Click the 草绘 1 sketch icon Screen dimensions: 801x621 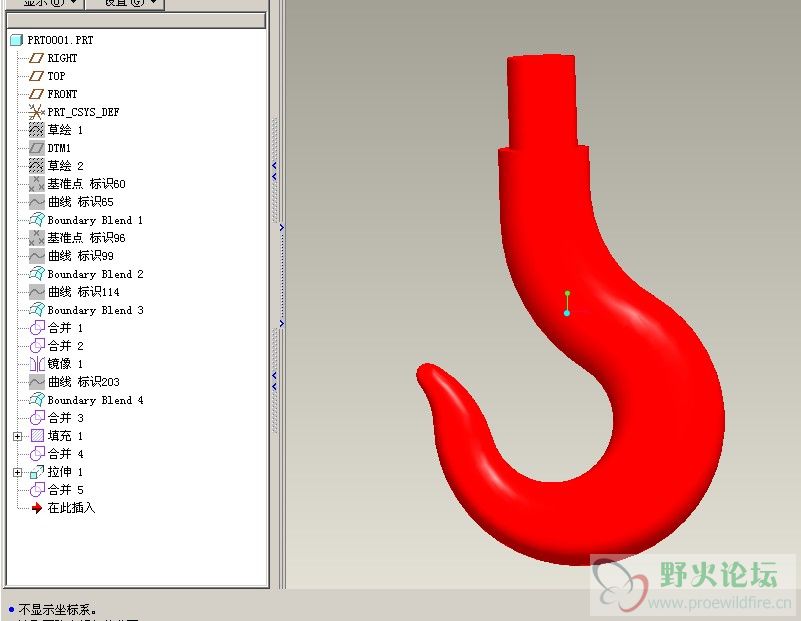click(36, 130)
